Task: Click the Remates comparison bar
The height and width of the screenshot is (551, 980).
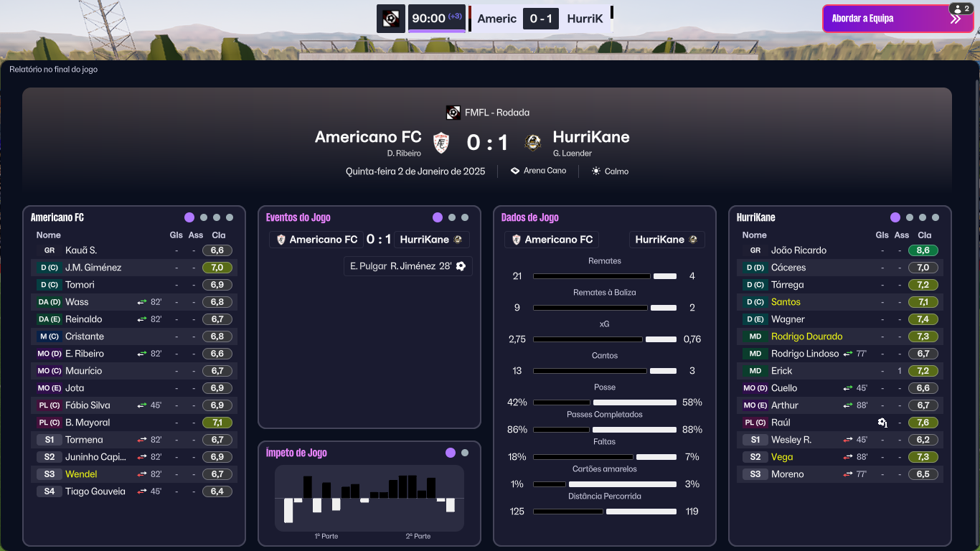Action: coord(605,276)
